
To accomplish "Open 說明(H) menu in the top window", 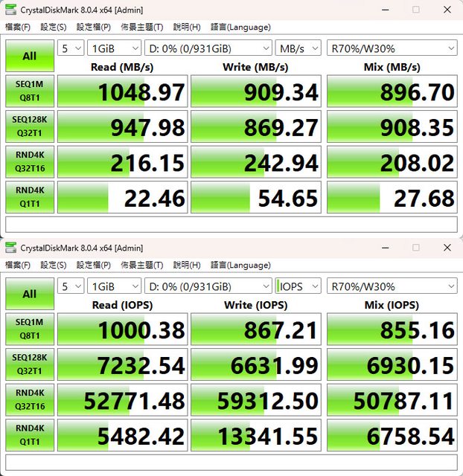I will (186, 27).
